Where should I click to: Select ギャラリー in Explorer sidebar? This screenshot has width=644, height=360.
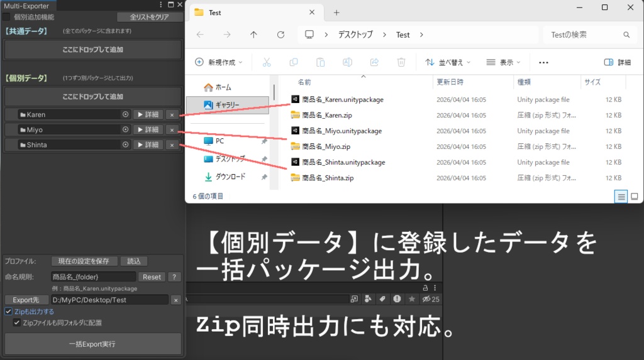pyautogui.click(x=228, y=105)
